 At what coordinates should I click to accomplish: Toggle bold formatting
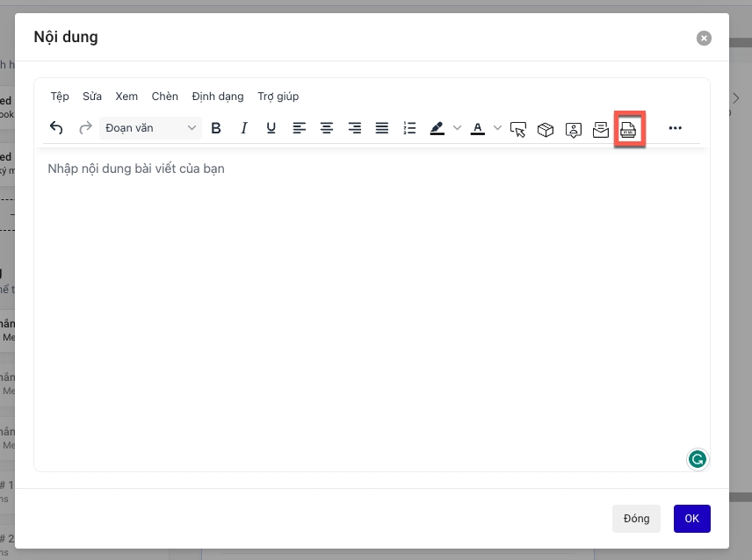coord(216,128)
